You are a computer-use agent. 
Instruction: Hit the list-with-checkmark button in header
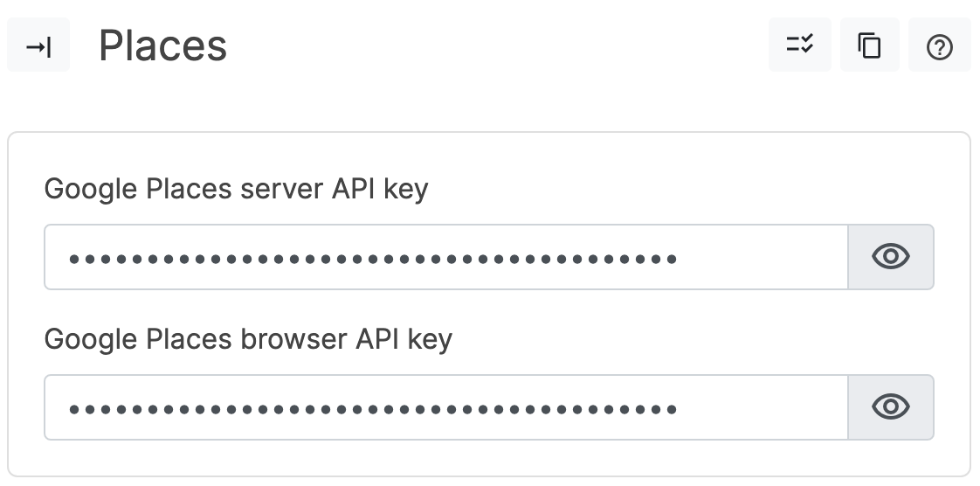pos(799,45)
